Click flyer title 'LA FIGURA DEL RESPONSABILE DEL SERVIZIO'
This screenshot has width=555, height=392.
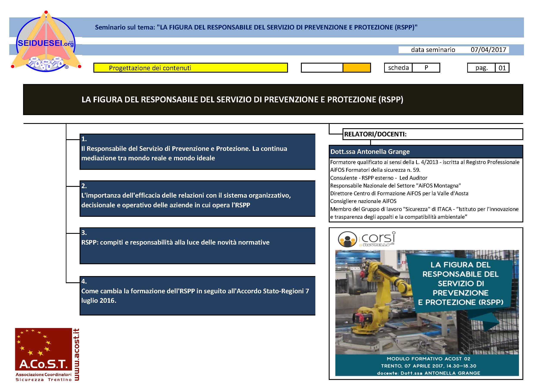tap(461, 283)
